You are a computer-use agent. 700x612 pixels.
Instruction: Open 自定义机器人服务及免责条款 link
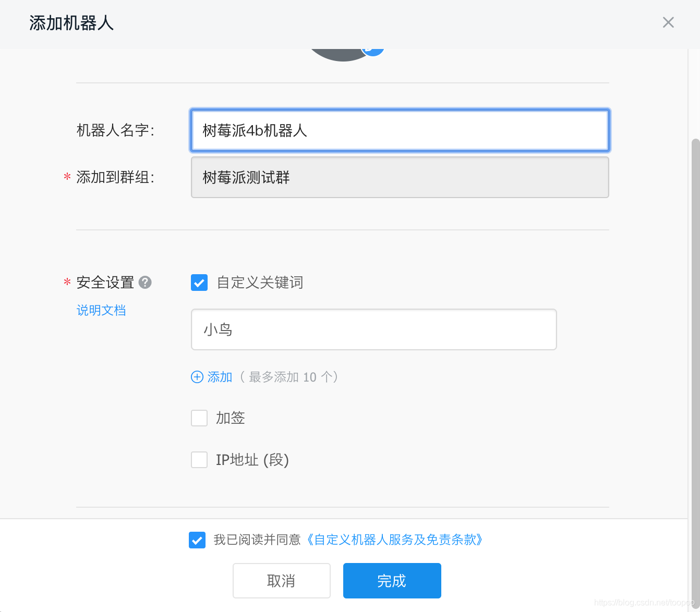point(394,540)
